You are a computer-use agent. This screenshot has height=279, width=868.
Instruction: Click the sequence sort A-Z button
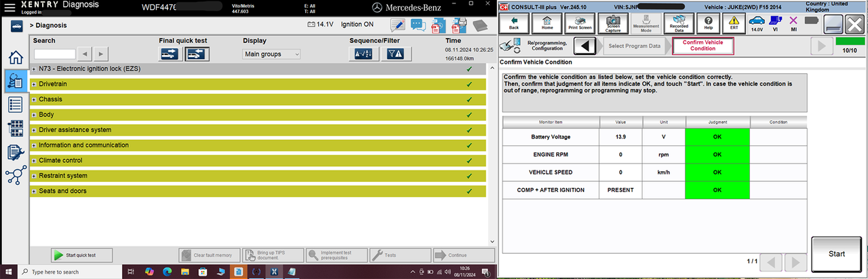tap(363, 54)
